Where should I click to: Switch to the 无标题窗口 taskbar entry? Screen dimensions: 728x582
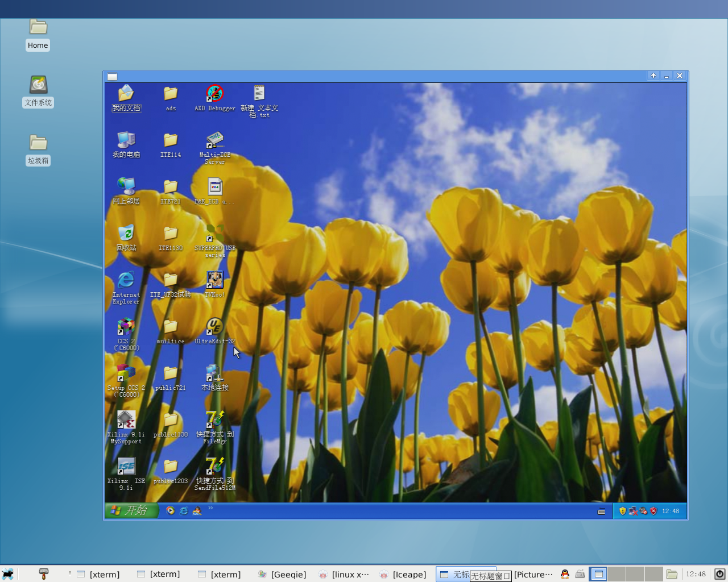(466, 574)
